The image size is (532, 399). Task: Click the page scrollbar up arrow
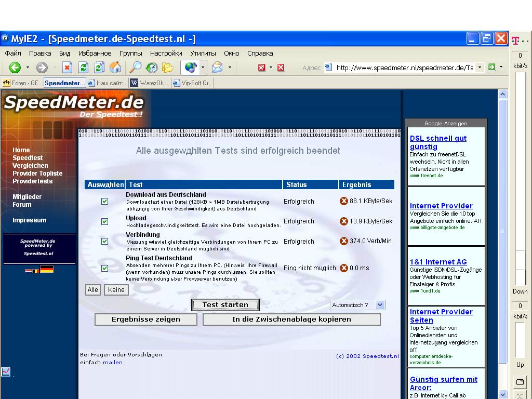coord(503,94)
